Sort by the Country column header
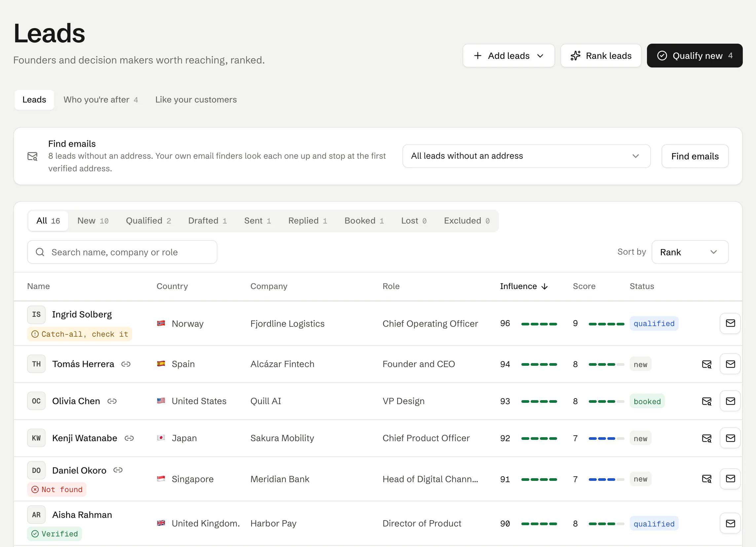The width and height of the screenshot is (756, 547). tap(172, 286)
